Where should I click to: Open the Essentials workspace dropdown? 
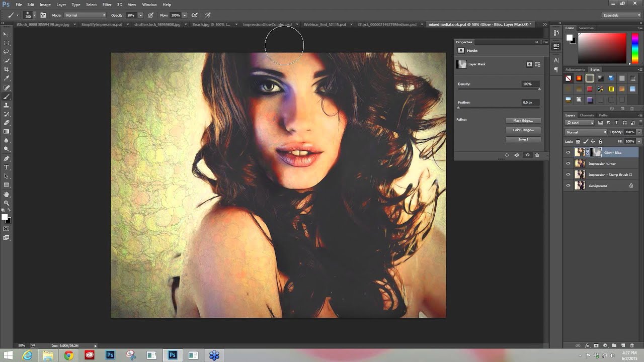(620, 15)
